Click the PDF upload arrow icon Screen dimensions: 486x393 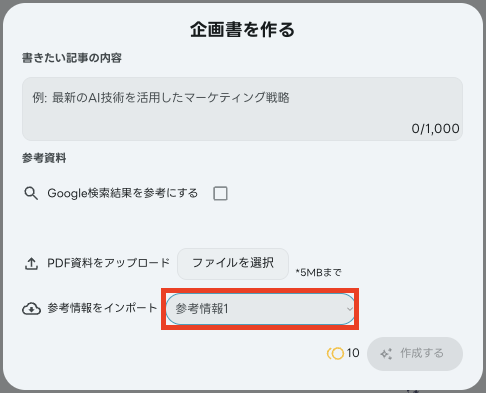(x=31, y=264)
